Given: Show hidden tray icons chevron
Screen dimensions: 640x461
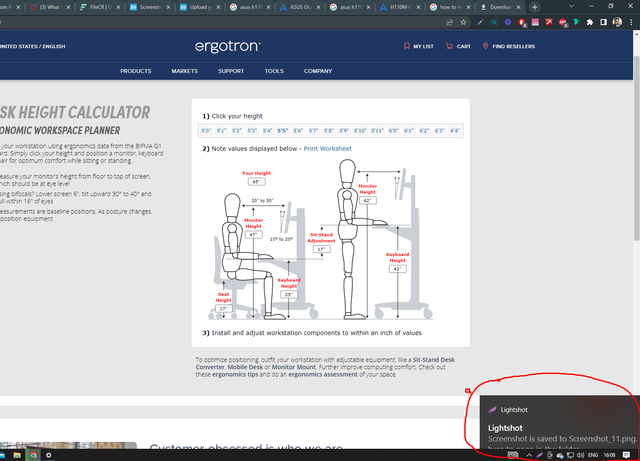Looking at the screenshot, I should (x=529, y=455).
